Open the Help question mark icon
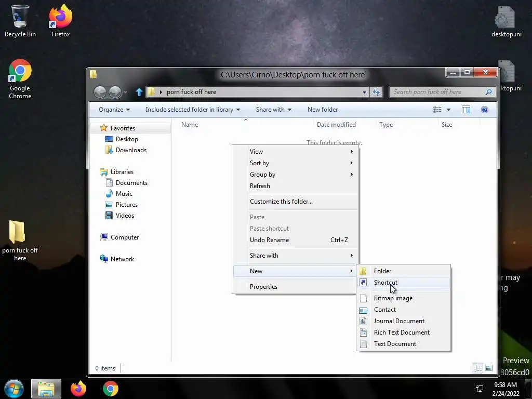This screenshot has height=399, width=532. pyautogui.click(x=485, y=109)
